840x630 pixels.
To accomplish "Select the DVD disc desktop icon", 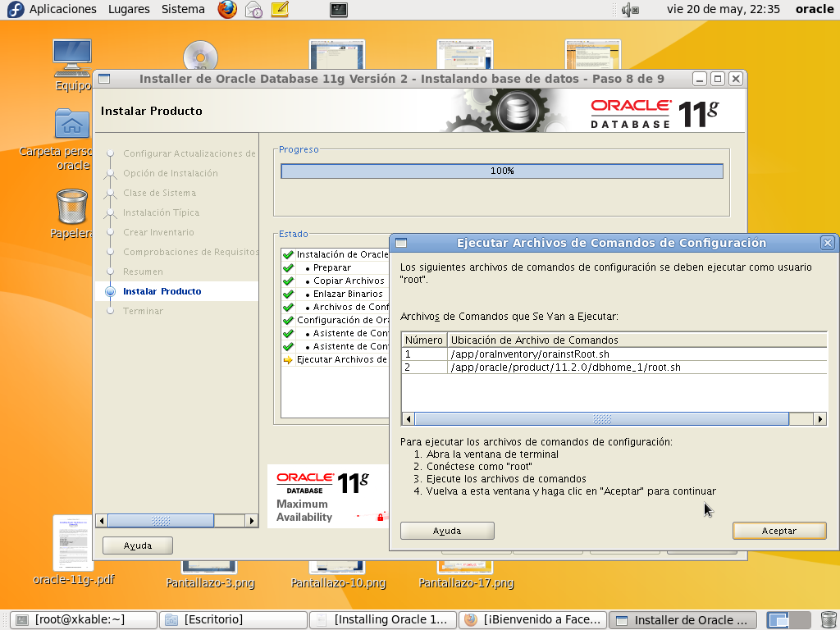I will click(x=200, y=56).
